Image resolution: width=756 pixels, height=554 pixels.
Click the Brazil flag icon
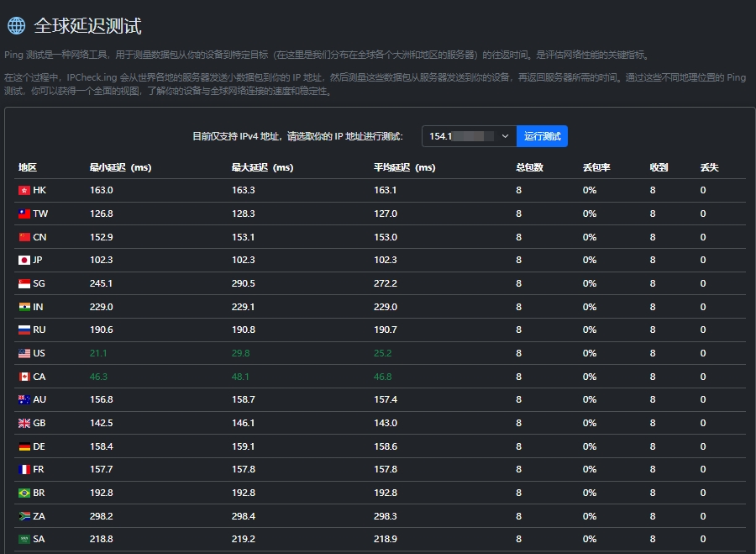click(x=24, y=493)
